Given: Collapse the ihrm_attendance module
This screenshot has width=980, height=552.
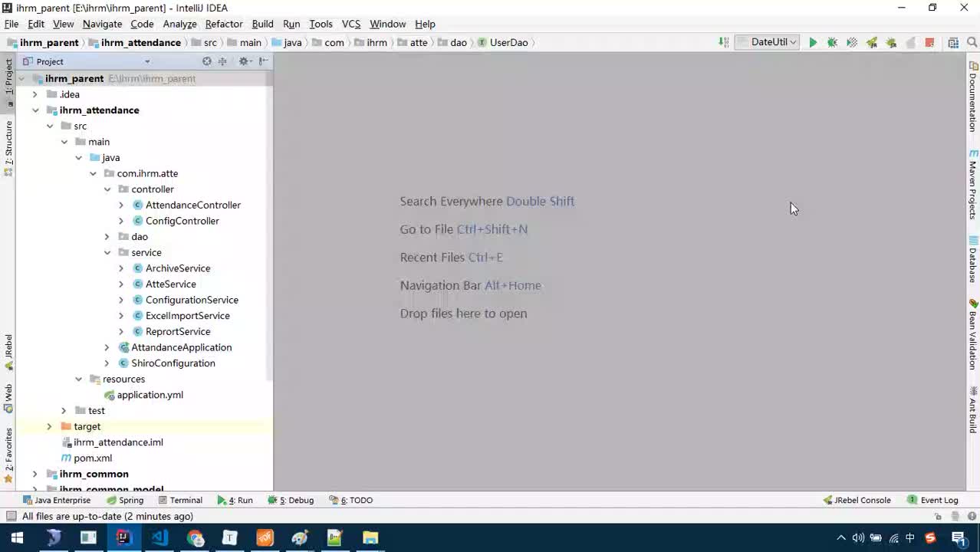Looking at the screenshot, I should tap(35, 110).
